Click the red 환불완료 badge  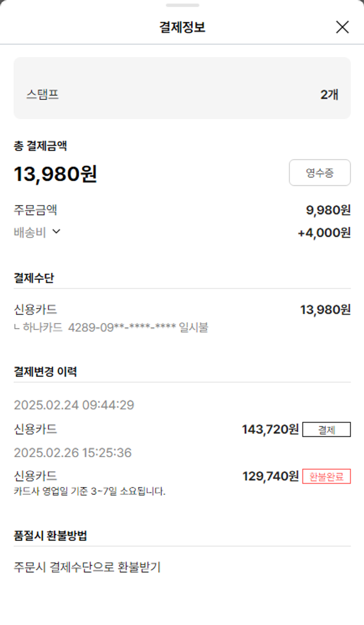326,477
